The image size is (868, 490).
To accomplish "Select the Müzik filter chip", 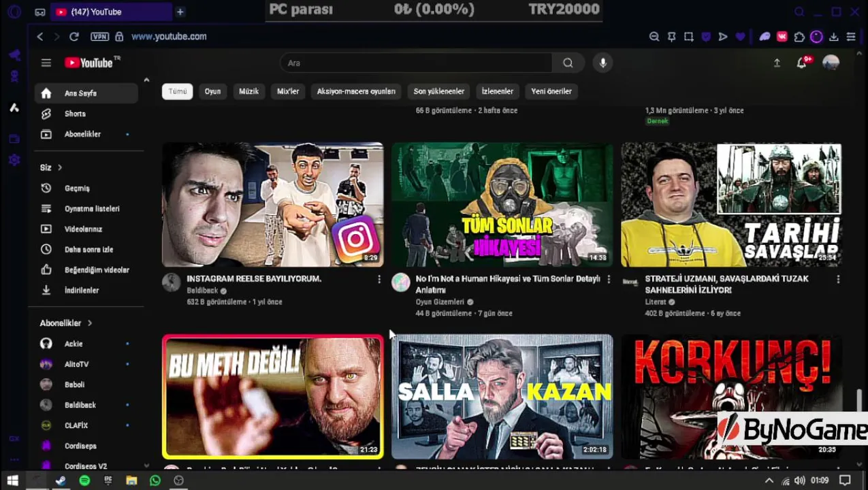I will pyautogui.click(x=248, y=91).
